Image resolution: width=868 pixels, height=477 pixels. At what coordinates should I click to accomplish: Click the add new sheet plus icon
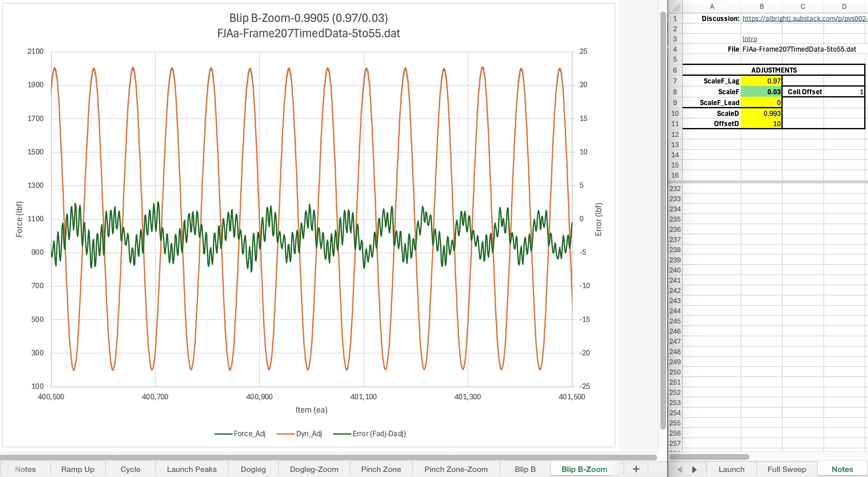(x=636, y=469)
